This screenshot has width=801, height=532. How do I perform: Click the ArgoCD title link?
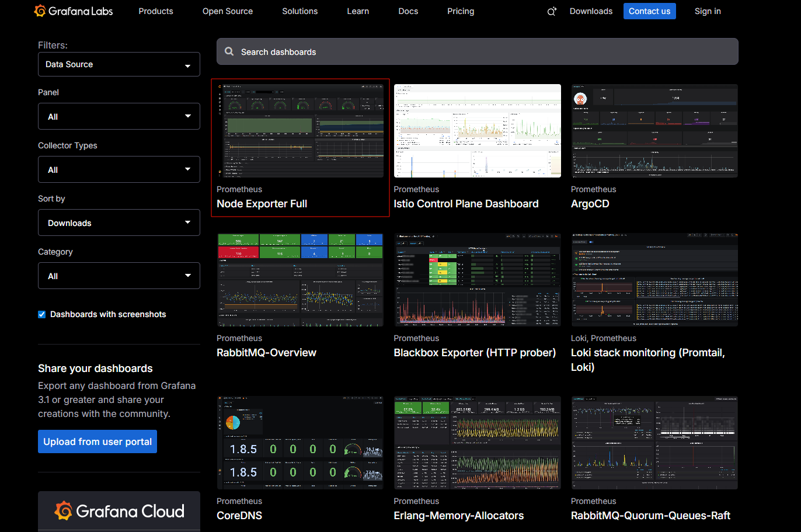(590, 204)
